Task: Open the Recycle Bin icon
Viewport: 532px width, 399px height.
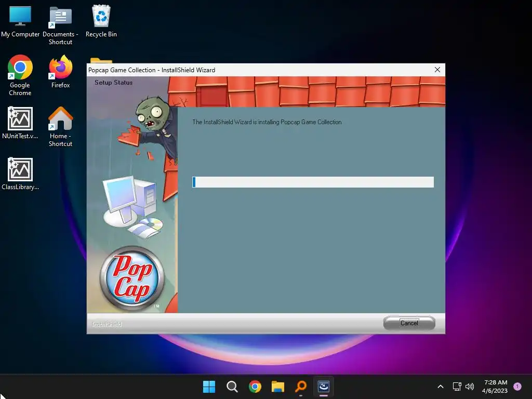Action: tap(101, 21)
